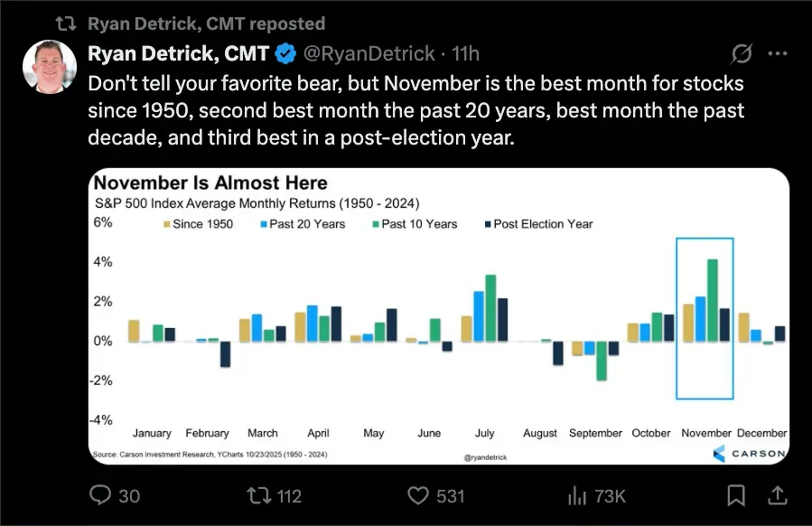Bookmark this post
Image resolution: width=812 pixels, height=526 pixels.
736,495
